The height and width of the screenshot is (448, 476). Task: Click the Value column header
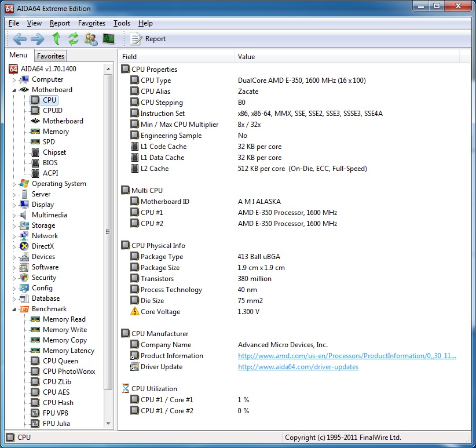tap(347, 57)
